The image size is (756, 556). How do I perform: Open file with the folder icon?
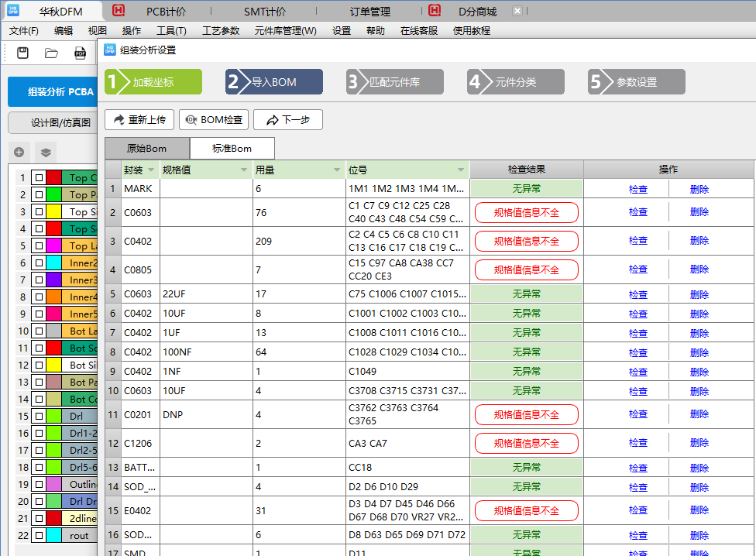pyautogui.click(x=52, y=53)
